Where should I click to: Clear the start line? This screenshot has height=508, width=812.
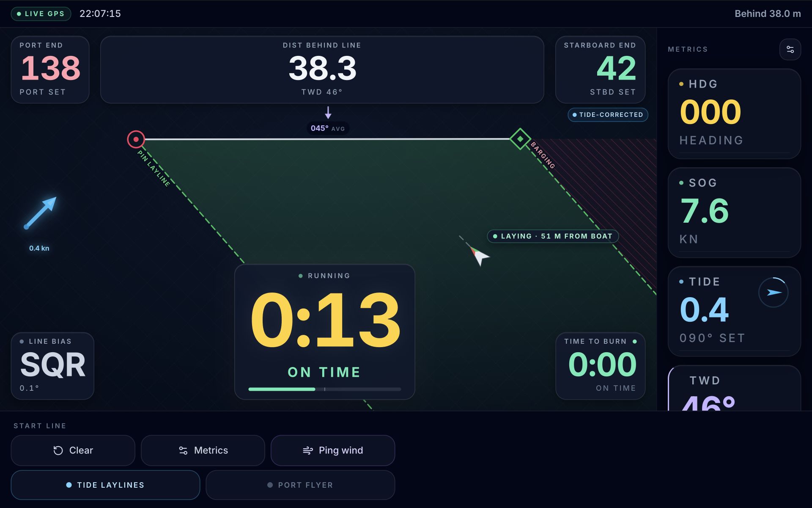point(73,450)
